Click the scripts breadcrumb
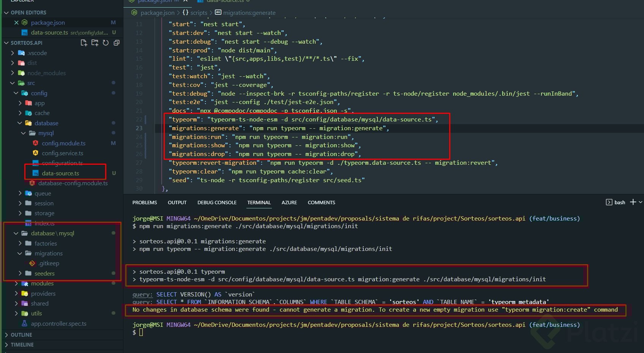The width and height of the screenshot is (644, 353). [199, 13]
